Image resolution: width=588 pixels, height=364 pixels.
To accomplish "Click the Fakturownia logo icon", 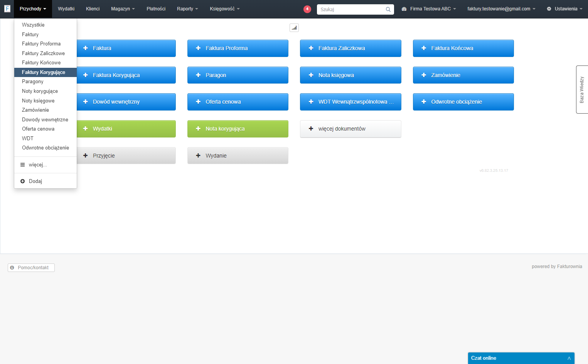I will pos(7,8).
